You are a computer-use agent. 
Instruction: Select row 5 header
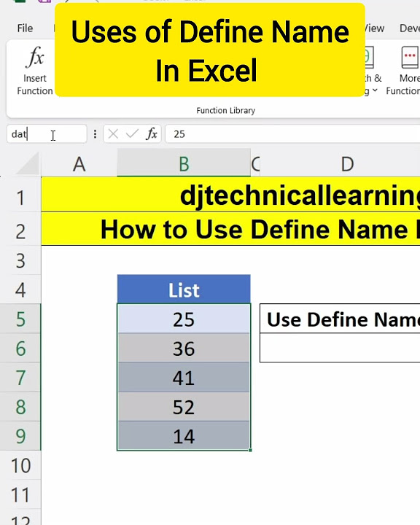point(20,319)
